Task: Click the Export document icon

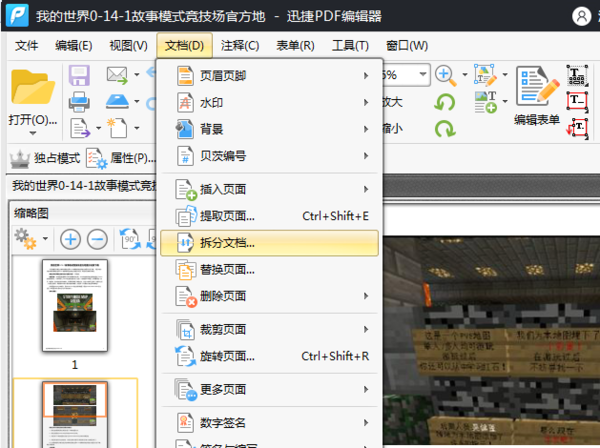Action: click(80, 128)
